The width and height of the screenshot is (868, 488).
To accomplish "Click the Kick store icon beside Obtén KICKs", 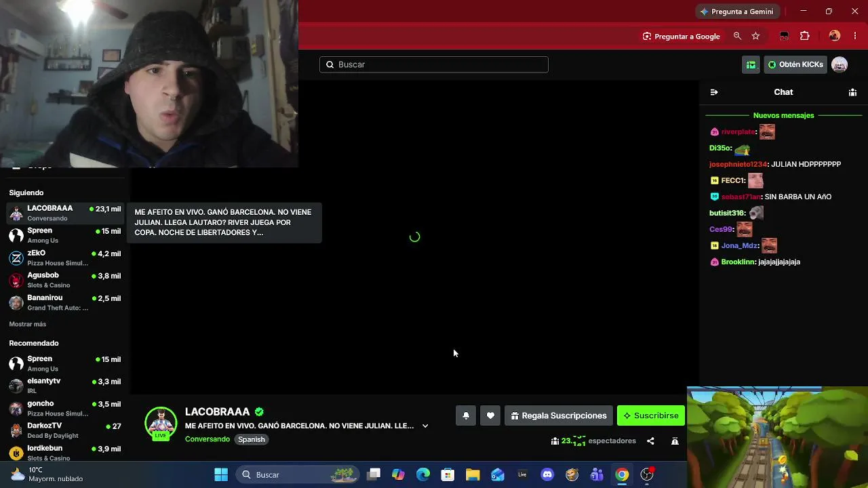I will tap(751, 64).
